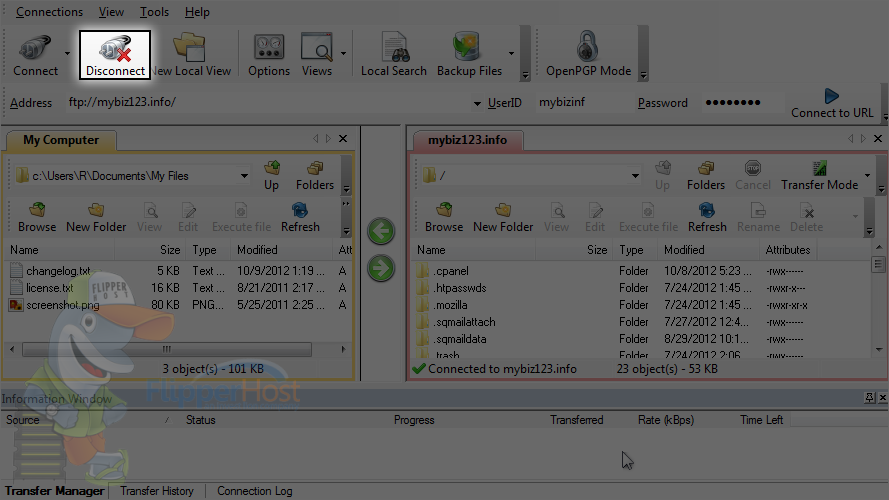Open the Connections menu
889x500 pixels.
tap(49, 12)
